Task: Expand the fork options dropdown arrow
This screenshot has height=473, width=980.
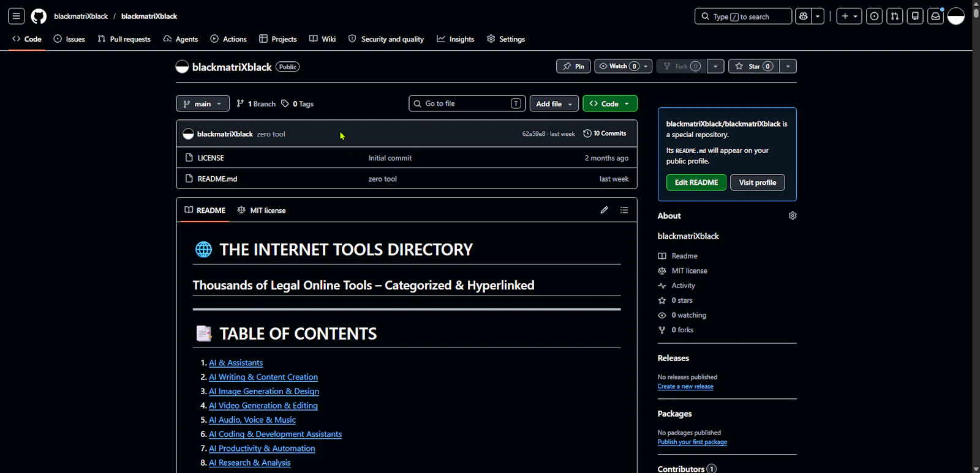Action: (x=715, y=66)
